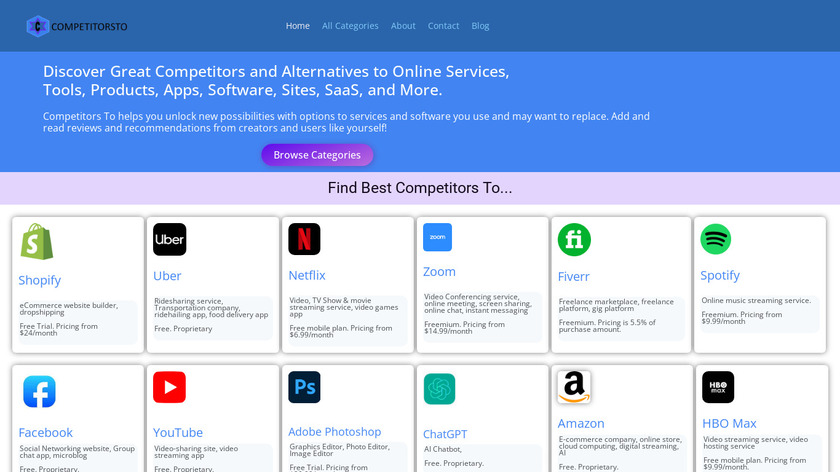Viewport: 840px width, 472px height.
Task: Open the About page
Action: 403,26
